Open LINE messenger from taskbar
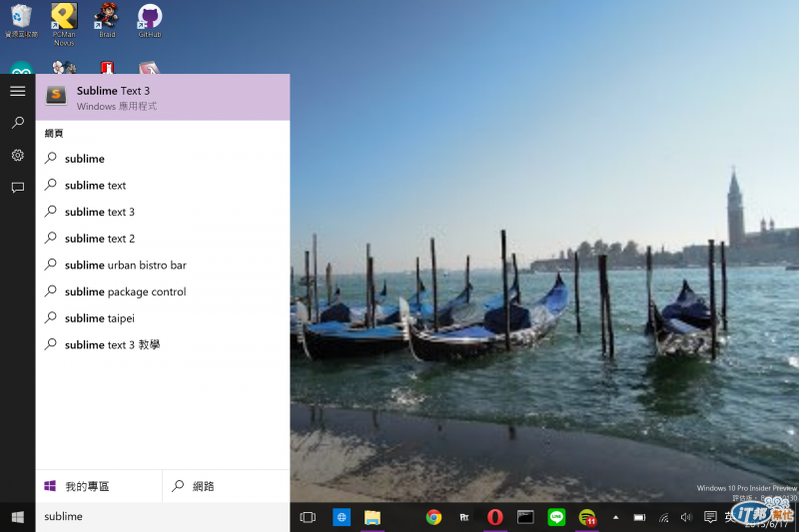This screenshot has width=799, height=532. (556, 517)
